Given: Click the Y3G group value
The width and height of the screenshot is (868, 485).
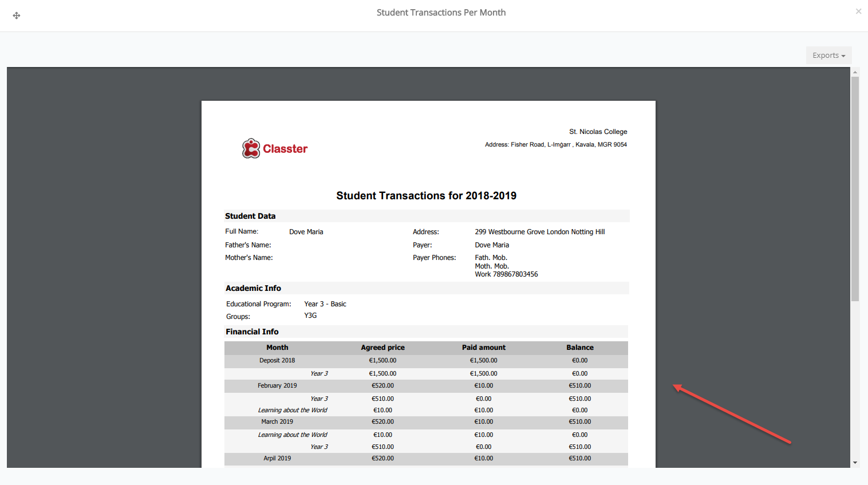Looking at the screenshot, I should point(310,316).
